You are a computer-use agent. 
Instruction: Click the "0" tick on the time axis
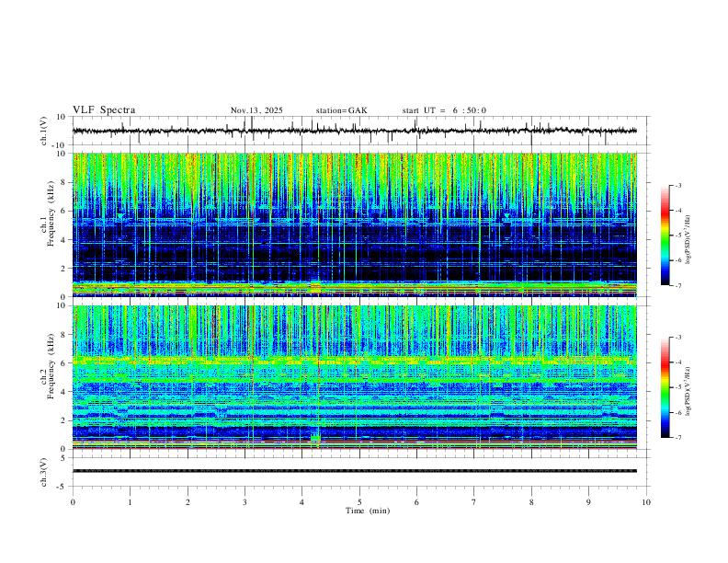(73, 502)
